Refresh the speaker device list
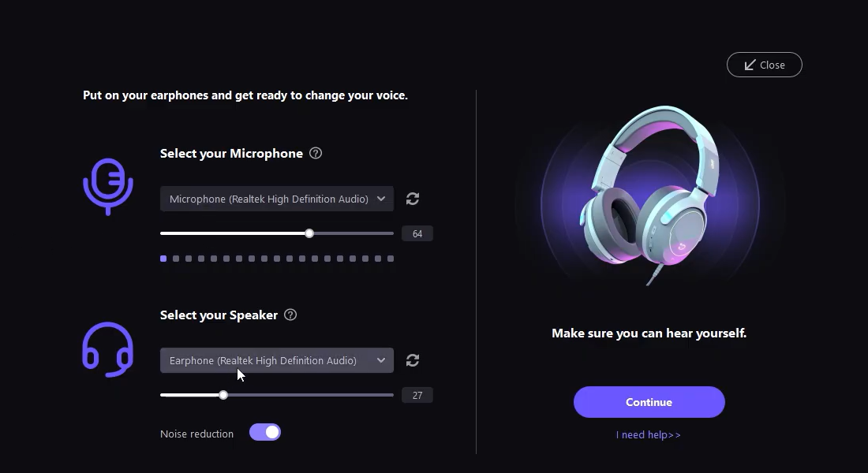868x473 pixels. coord(413,360)
